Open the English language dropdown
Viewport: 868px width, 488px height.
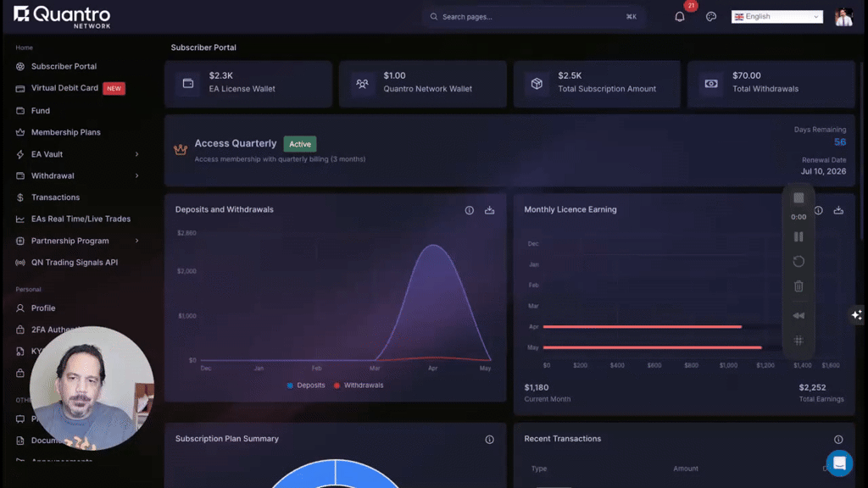[776, 17]
